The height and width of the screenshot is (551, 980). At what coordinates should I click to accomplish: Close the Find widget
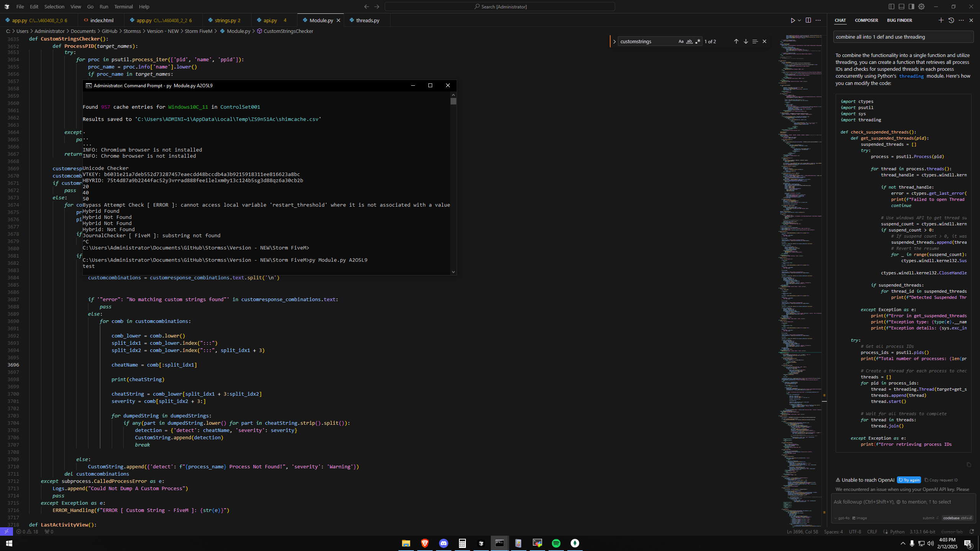point(764,41)
